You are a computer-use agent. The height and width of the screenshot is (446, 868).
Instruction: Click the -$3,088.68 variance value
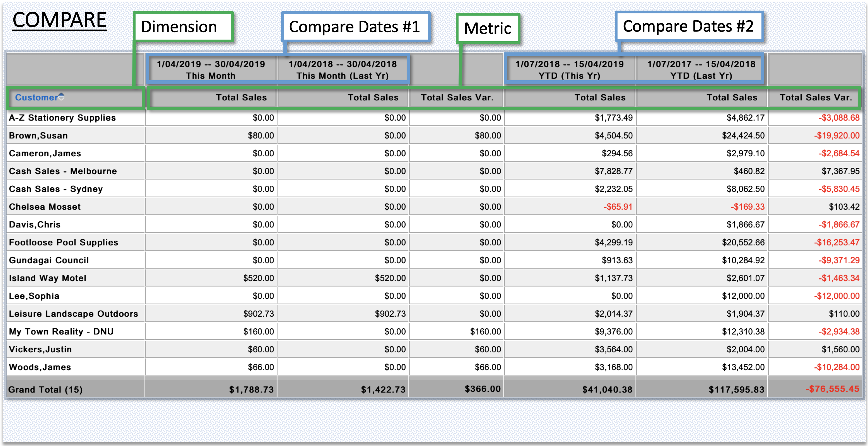pos(839,118)
